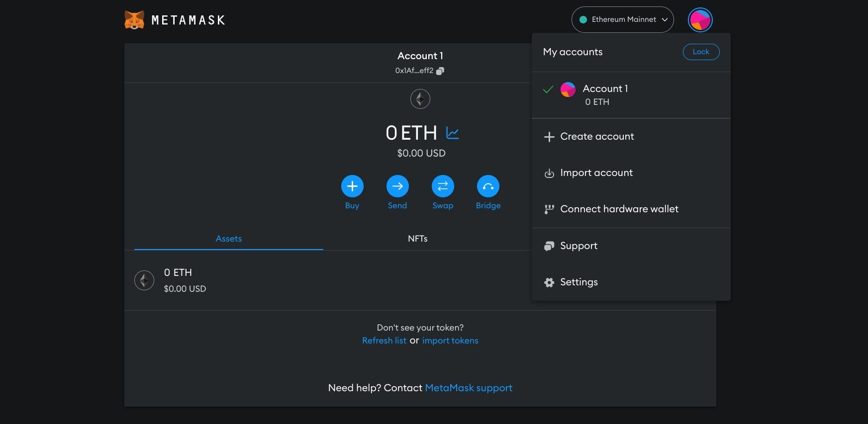Copy the account address 0x1Af...eff2

point(419,71)
